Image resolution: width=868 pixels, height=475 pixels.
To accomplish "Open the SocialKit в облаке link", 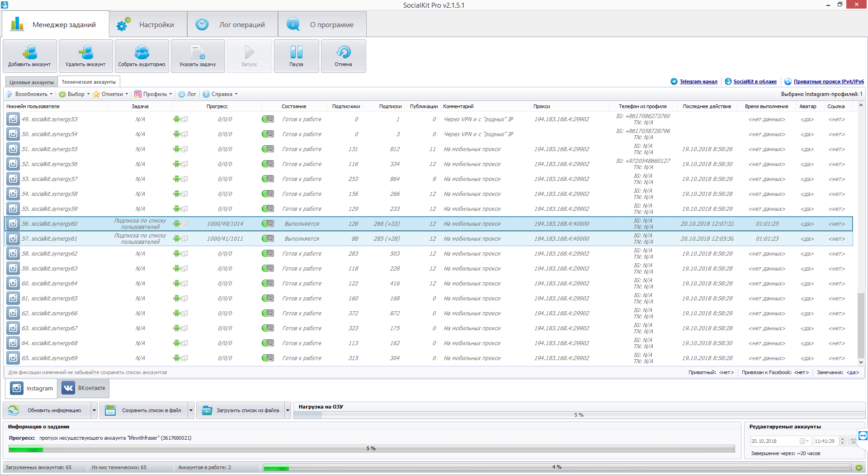I will pos(755,81).
